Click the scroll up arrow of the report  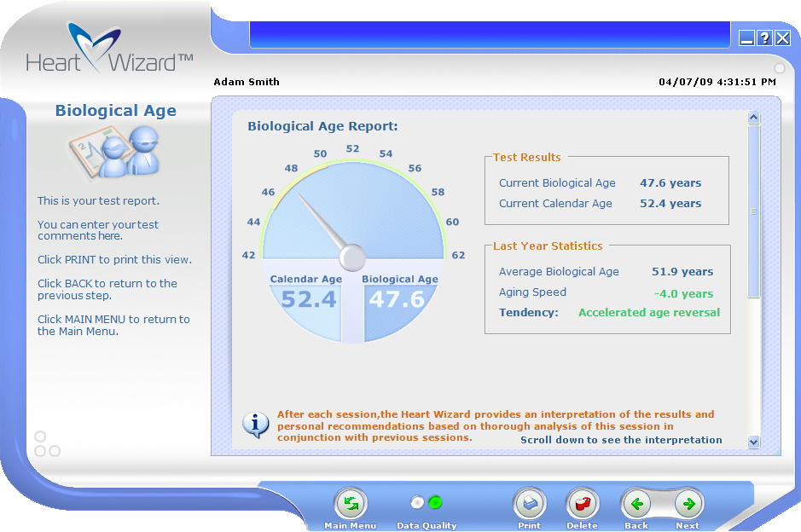pos(753,118)
